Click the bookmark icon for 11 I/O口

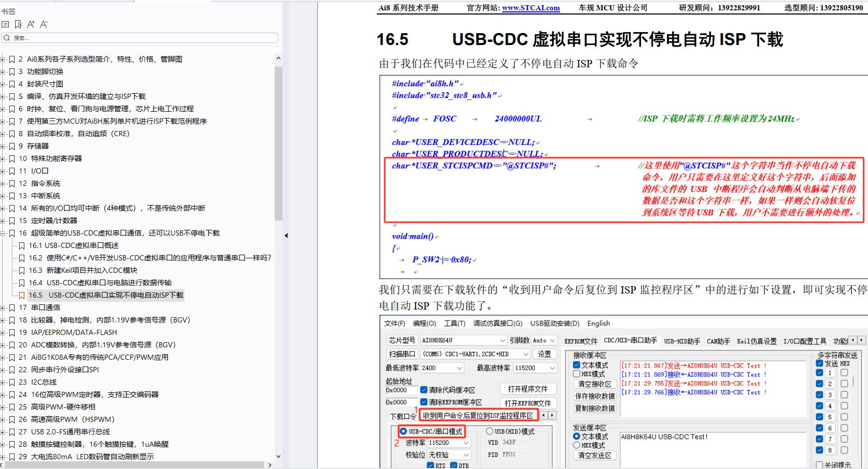click(x=12, y=171)
